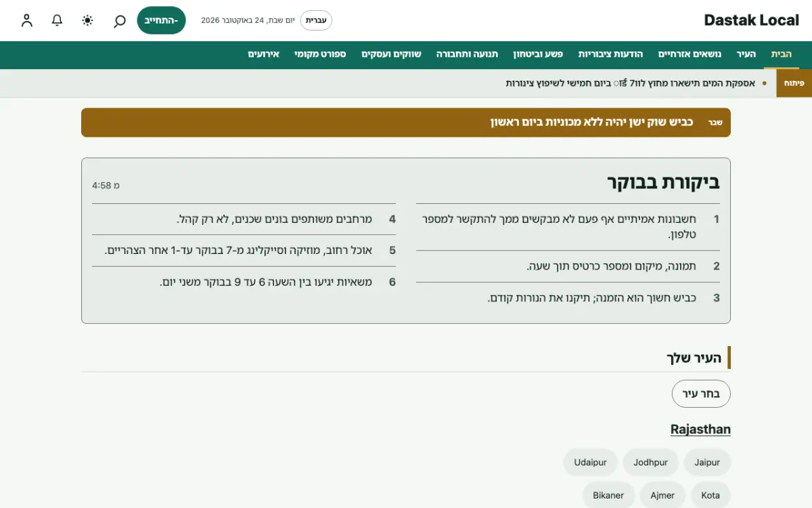
Task: Click the date text יום שבת, 24 באוקטובר 2026
Action: click(248, 20)
